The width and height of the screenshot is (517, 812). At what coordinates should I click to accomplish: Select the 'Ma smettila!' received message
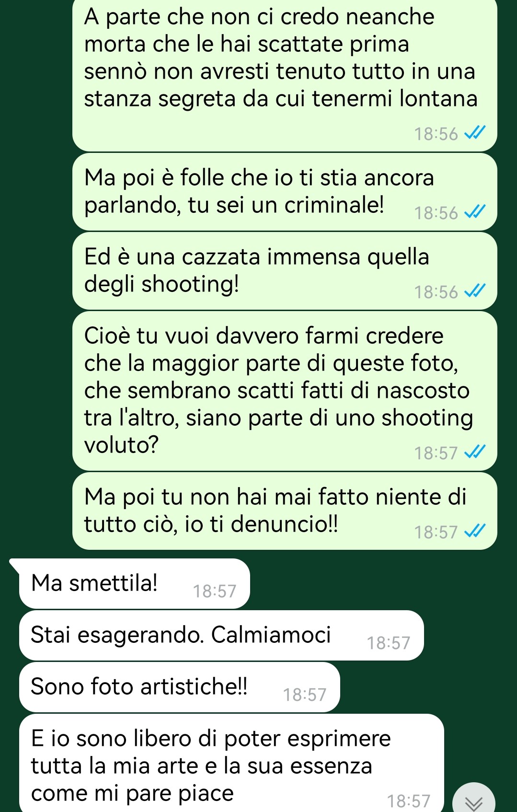click(135, 583)
